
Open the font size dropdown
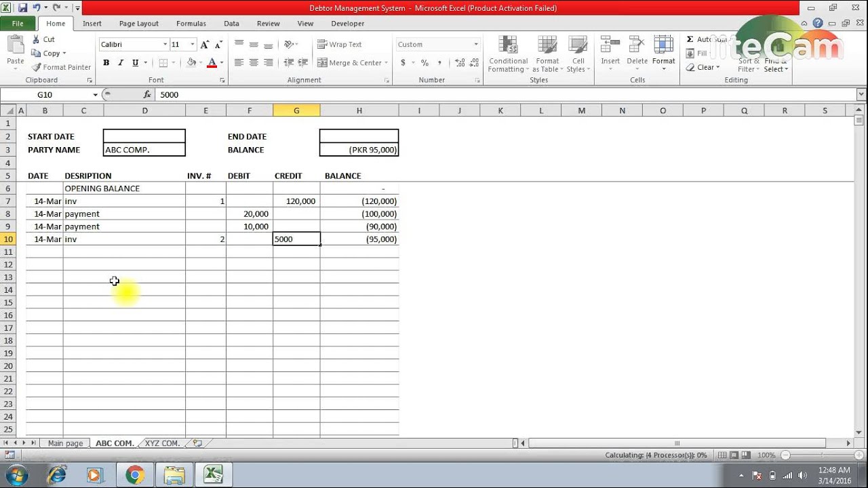(193, 45)
